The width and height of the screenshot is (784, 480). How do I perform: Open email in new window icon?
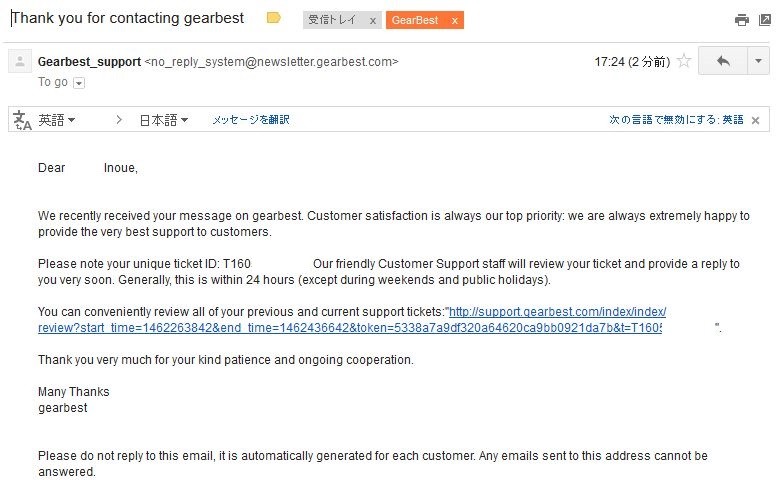(765, 20)
